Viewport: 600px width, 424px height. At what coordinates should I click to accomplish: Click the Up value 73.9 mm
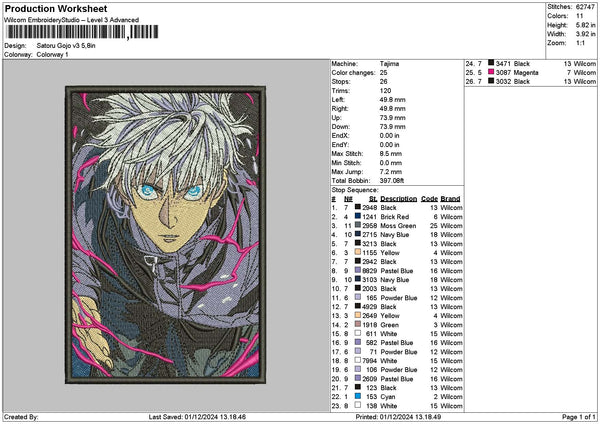pos(393,117)
